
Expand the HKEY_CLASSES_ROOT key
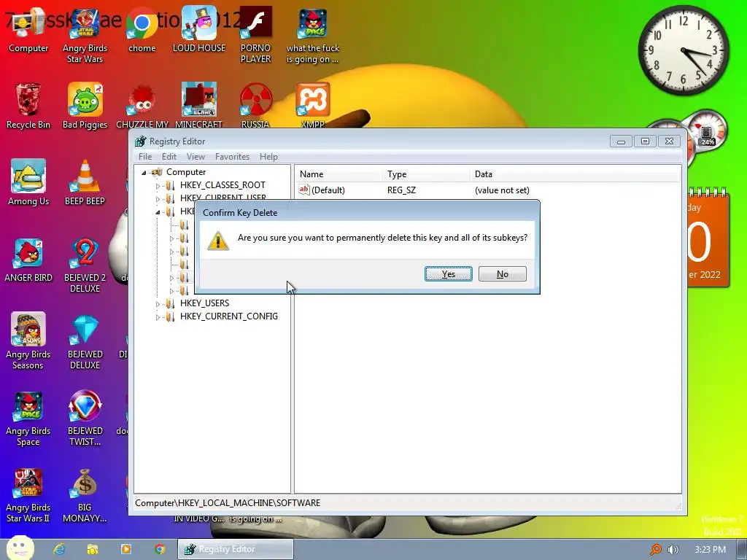pos(158,186)
